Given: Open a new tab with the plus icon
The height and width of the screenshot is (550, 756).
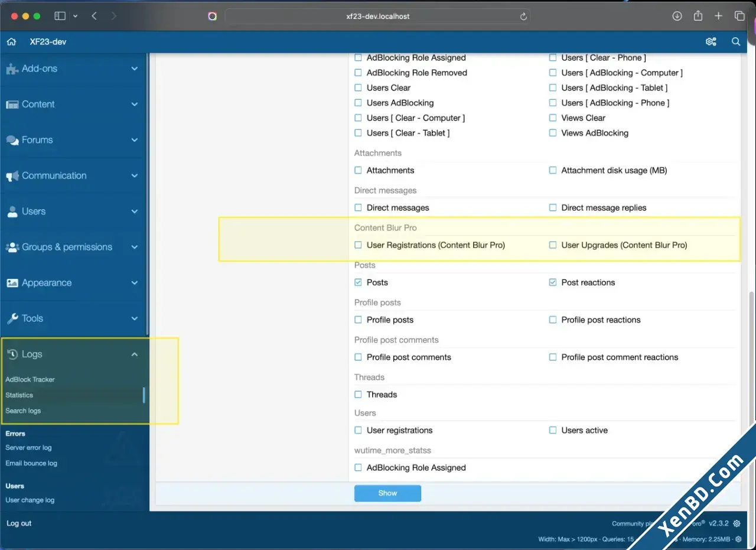Looking at the screenshot, I should (718, 16).
